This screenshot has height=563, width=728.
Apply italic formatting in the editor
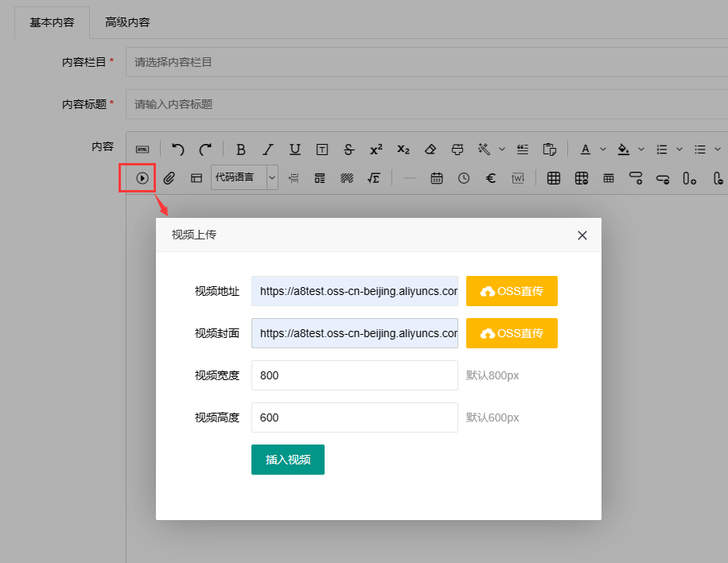[x=268, y=149]
